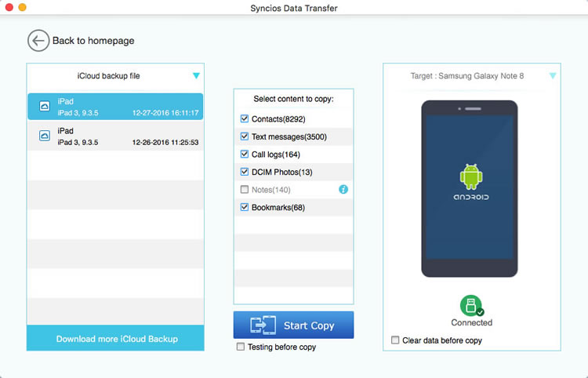This screenshot has height=378, width=588.
Task: Click the DCIM Photos(13) label
Action: point(282,172)
